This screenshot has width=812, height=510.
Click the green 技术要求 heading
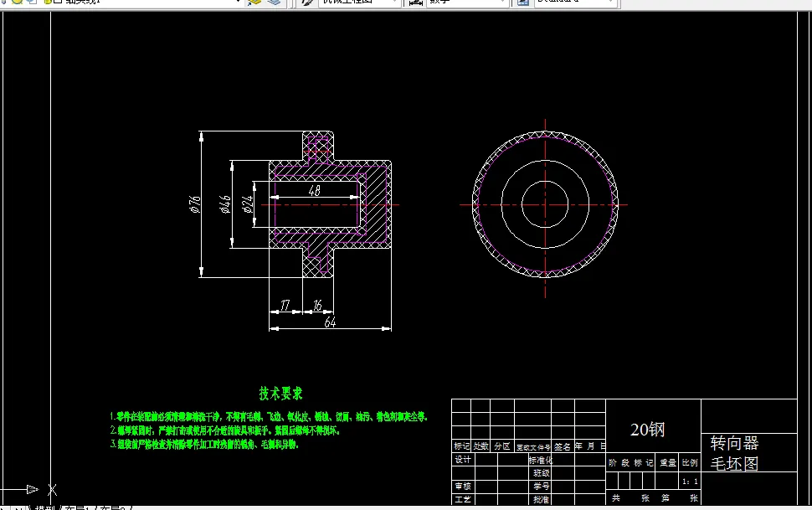280,394
